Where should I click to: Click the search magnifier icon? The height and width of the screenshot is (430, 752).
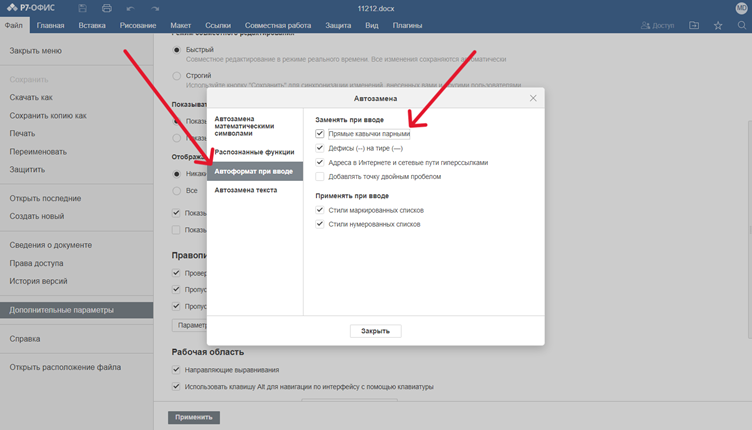742,25
